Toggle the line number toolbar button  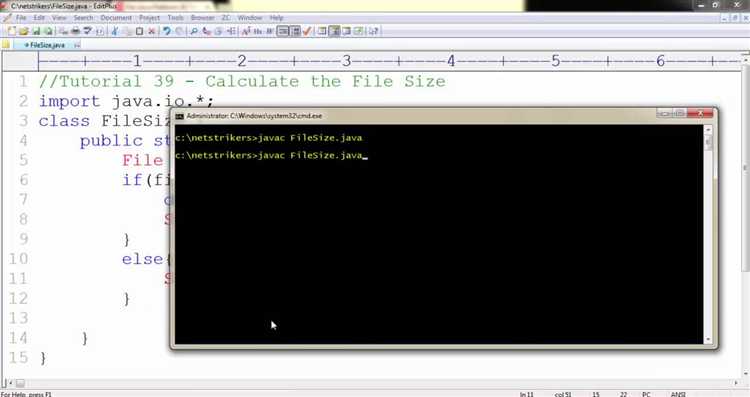tap(296, 31)
